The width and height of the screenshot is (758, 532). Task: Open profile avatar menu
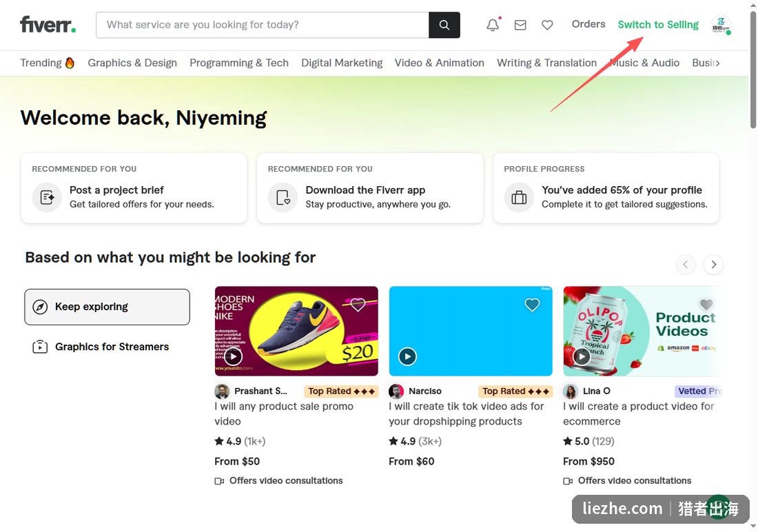(x=721, y=25)
